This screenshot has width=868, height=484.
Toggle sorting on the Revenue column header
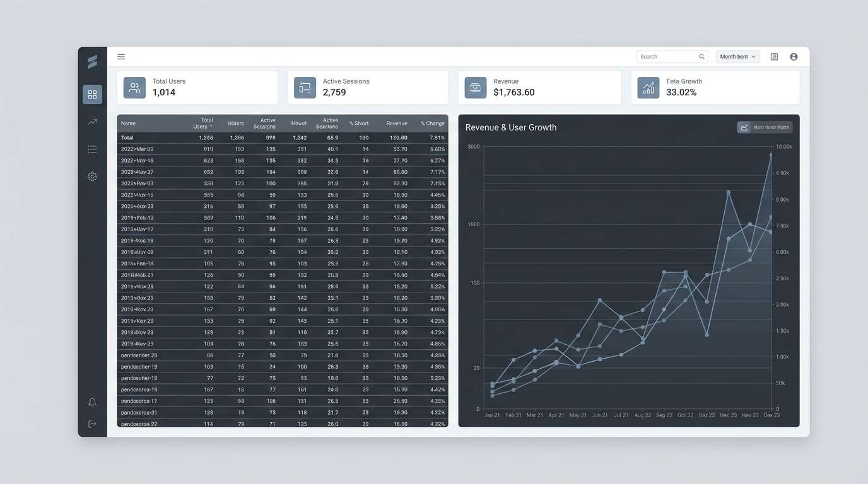(396, 123)
